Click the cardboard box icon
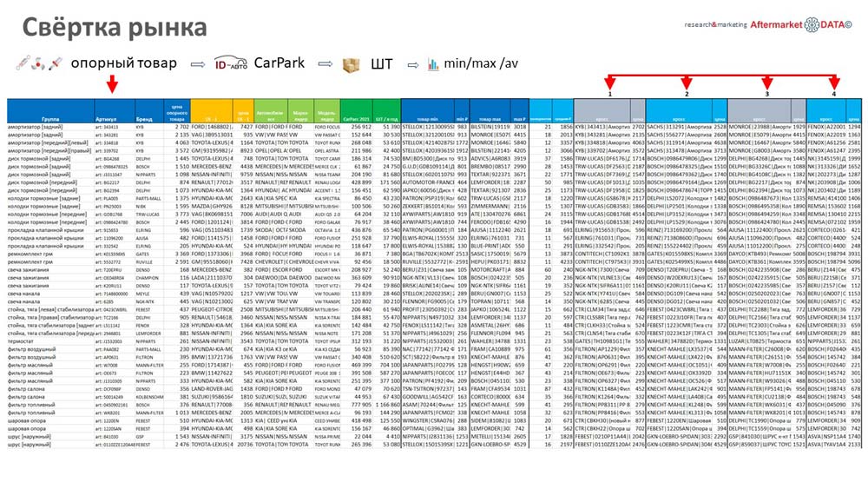868x489 pixels. pos(351,65)
